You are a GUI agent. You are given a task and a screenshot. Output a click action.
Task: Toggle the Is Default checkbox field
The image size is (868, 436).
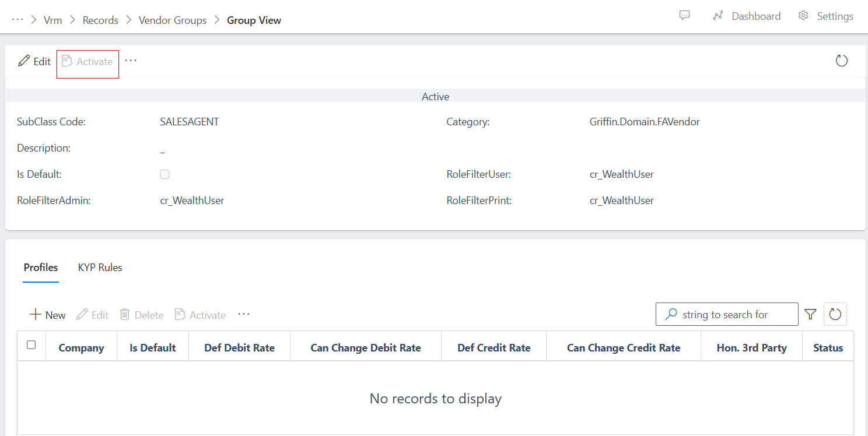pos(164,174)
